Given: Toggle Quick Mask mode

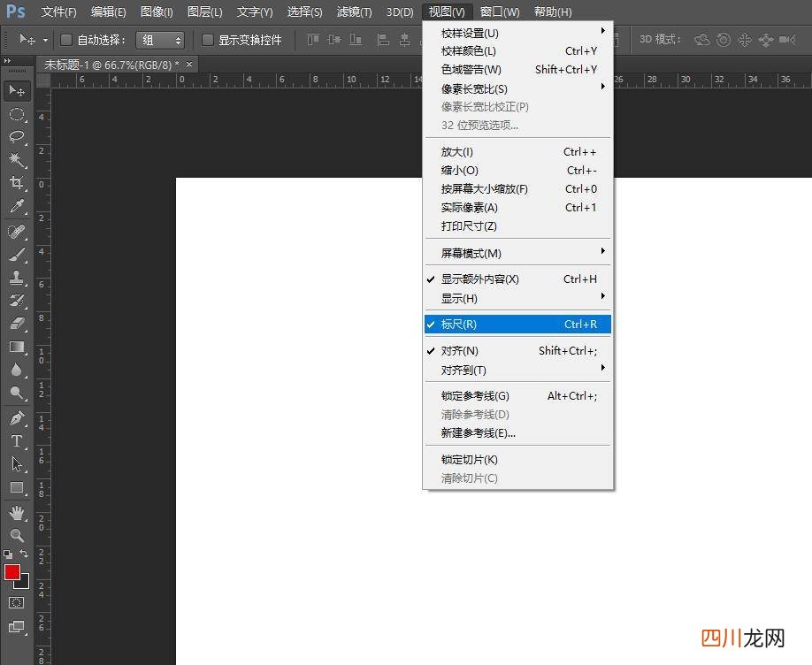Looking at the screenshot, I should point(17,603).
